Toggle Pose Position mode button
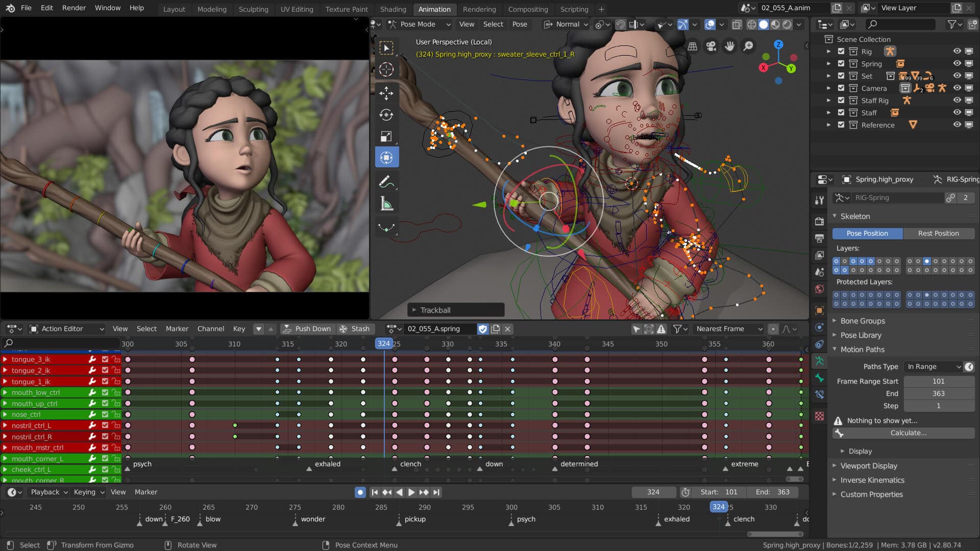This screenshot has width=980, height=551. click(x=868, y=233)
